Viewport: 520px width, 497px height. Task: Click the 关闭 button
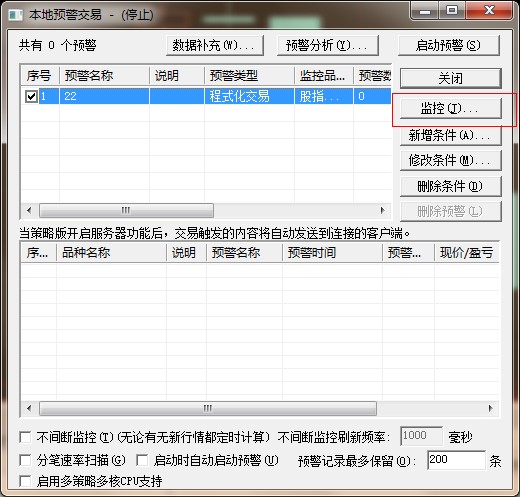click(451, 79)
